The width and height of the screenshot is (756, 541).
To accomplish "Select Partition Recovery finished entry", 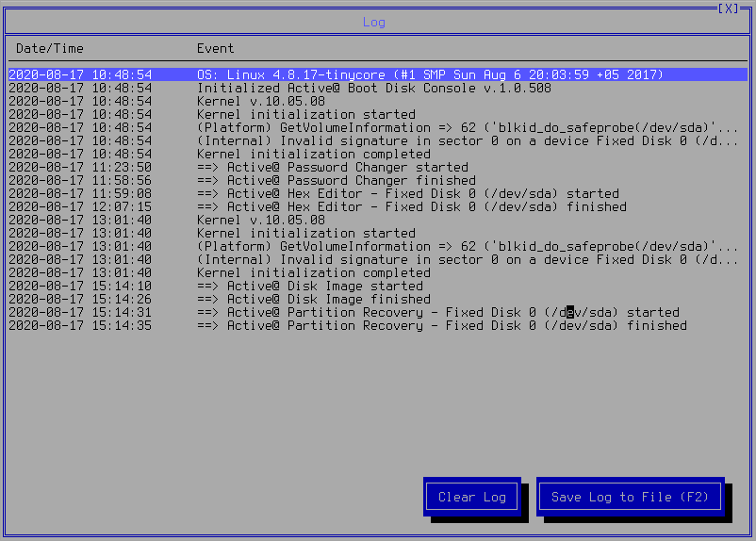I will 378,325.
